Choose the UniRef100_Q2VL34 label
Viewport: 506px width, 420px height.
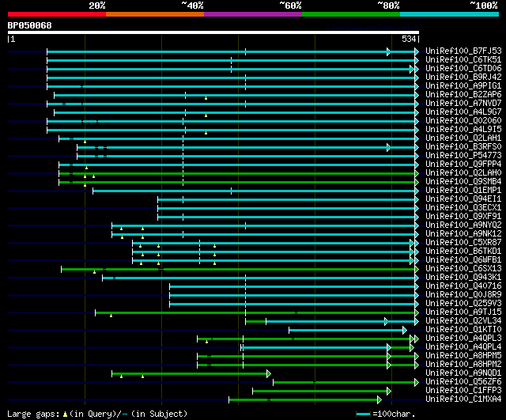[x=463, y=321]
